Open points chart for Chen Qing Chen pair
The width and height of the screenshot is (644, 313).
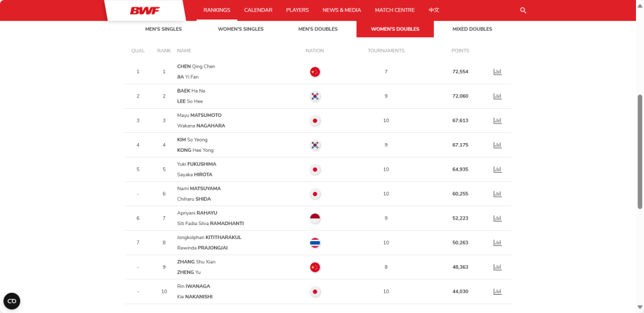[497, 72]
